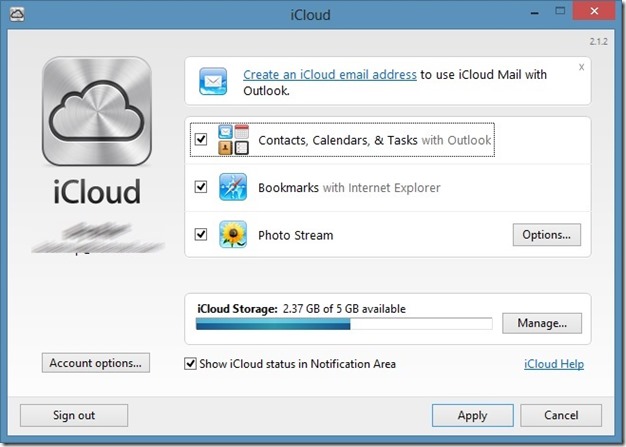Click the Cancel button
The height and width of the screenshot is (447, 626).
561,415
